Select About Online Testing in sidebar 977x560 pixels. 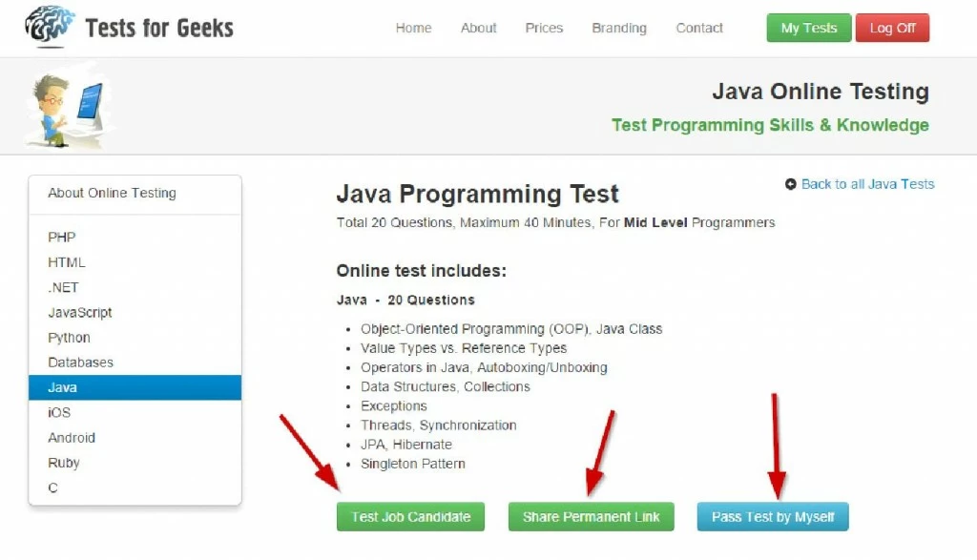point(113,193)
